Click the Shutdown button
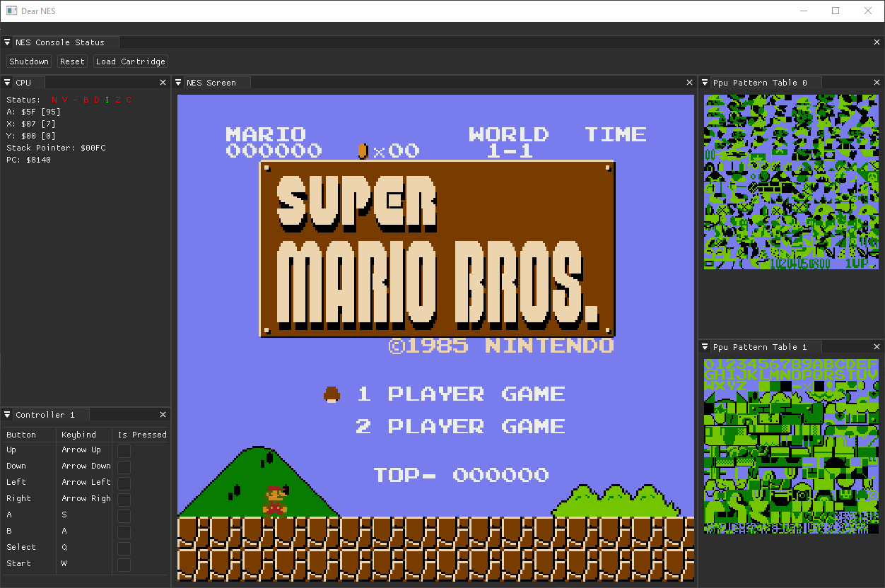 [x=29, y=61]
